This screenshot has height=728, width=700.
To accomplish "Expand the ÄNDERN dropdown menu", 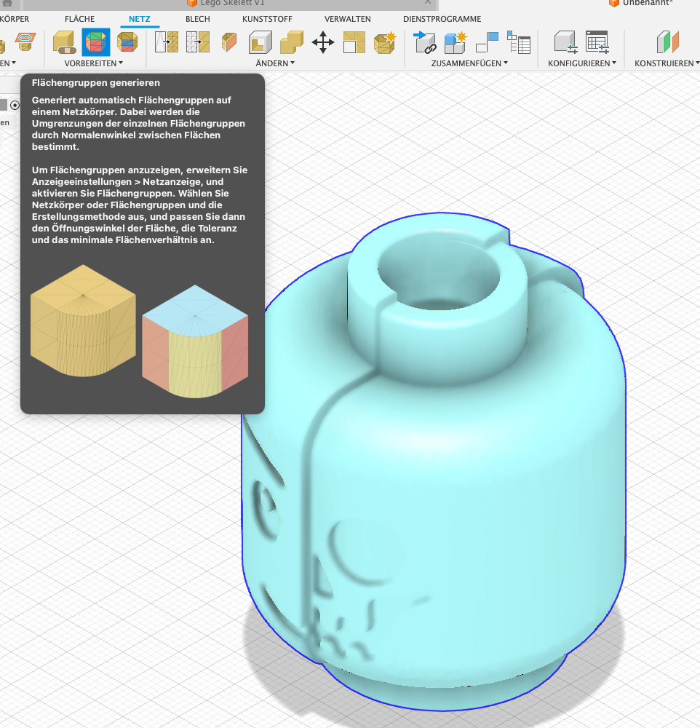I will pos(275,63).
